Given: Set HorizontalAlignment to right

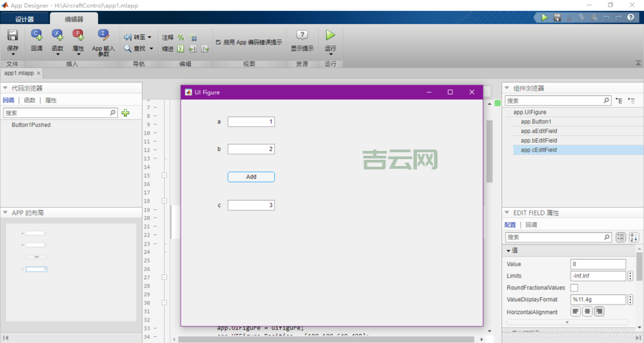Looking at the screenshot, I should tap(599, 311).
